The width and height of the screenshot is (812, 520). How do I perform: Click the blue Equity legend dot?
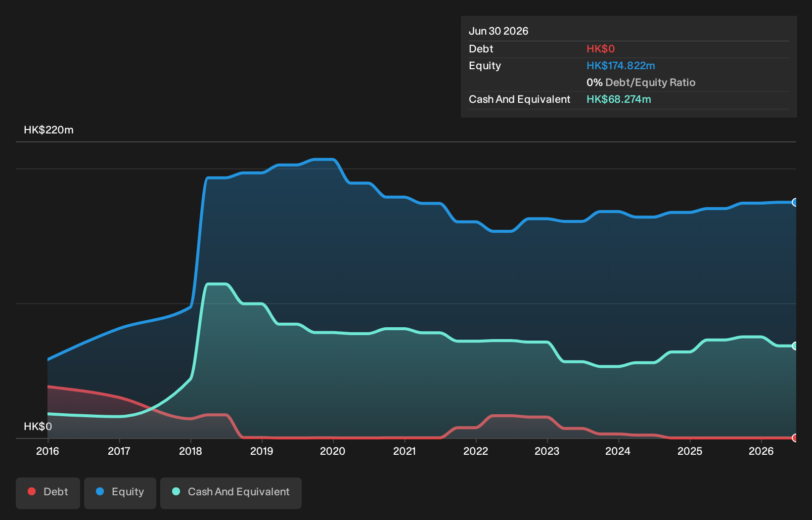coord(100,491)
